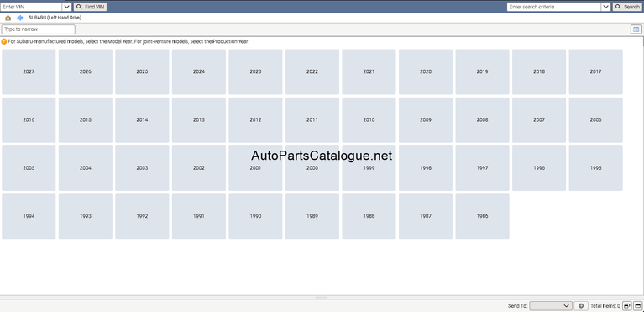Click the maximize panel icon in status bar
The width and height of the screenshot is (644, 312).
coord(637,306)
